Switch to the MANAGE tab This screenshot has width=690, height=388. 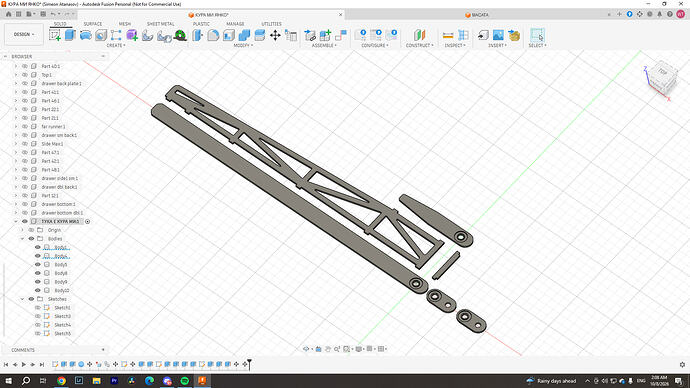(235, 24)
